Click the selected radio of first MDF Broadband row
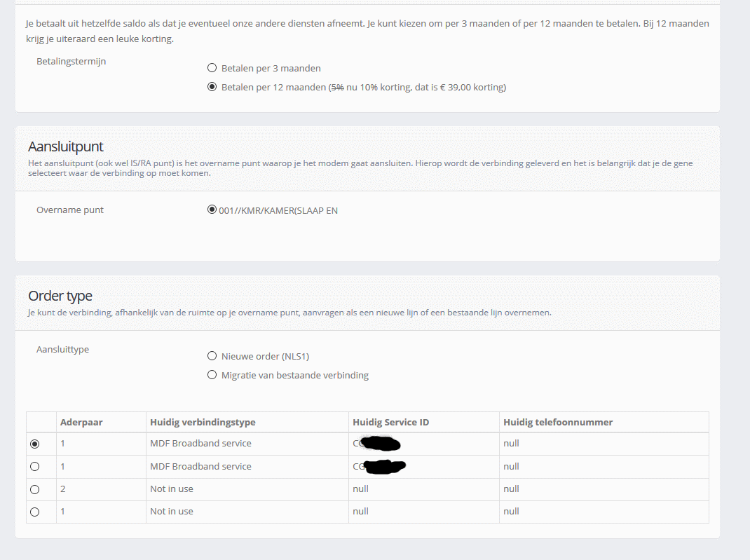 35,444
